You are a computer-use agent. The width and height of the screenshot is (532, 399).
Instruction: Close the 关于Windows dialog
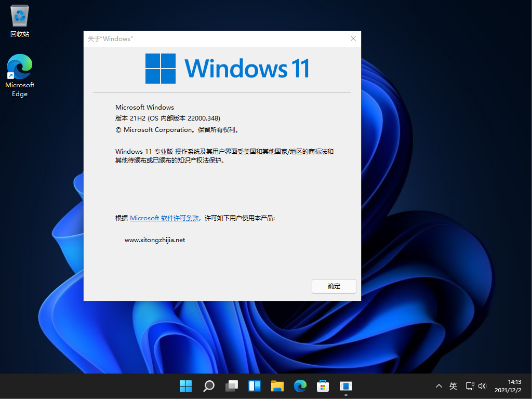[x=353, y=38]
